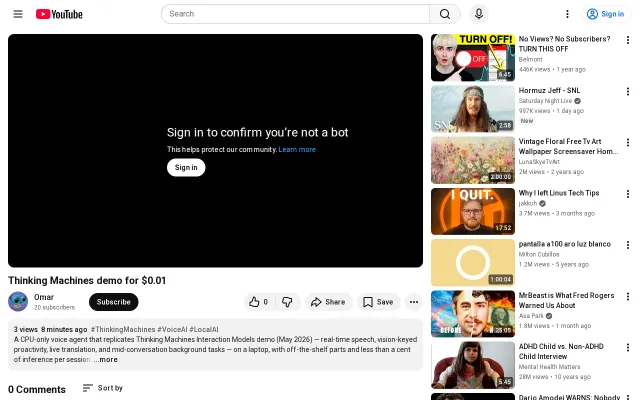Viewport: 640px width, 400px height.
Task: Share the video
Action: coord(328,302)
